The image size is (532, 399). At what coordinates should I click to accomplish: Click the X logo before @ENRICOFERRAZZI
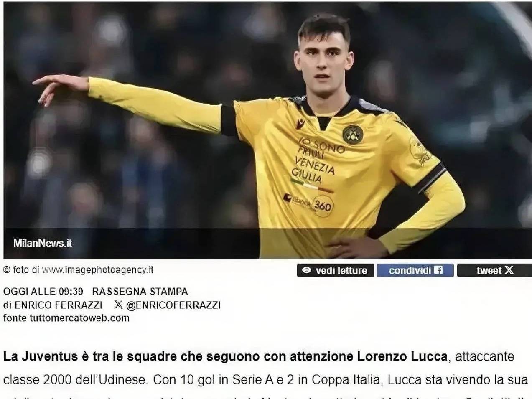click(118, 305)
